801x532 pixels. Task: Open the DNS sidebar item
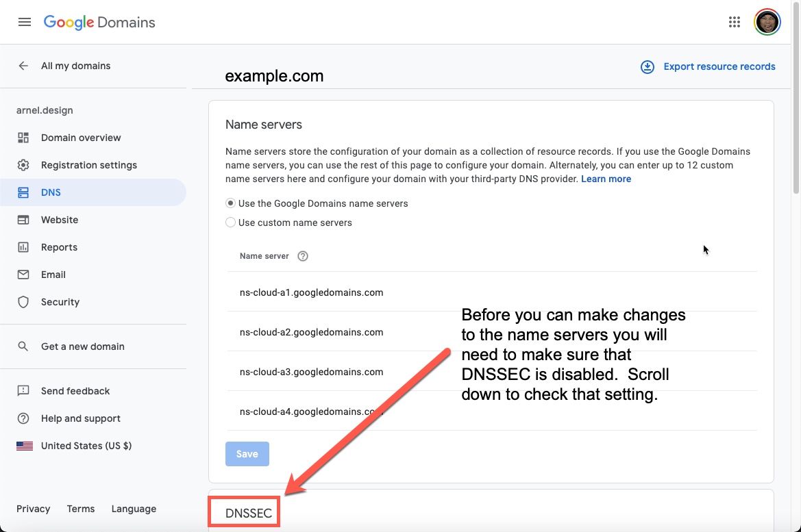click(x=51, y=192)
